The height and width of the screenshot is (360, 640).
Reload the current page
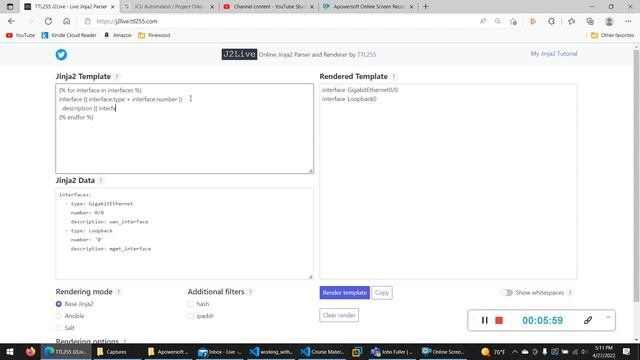point(48,21)
